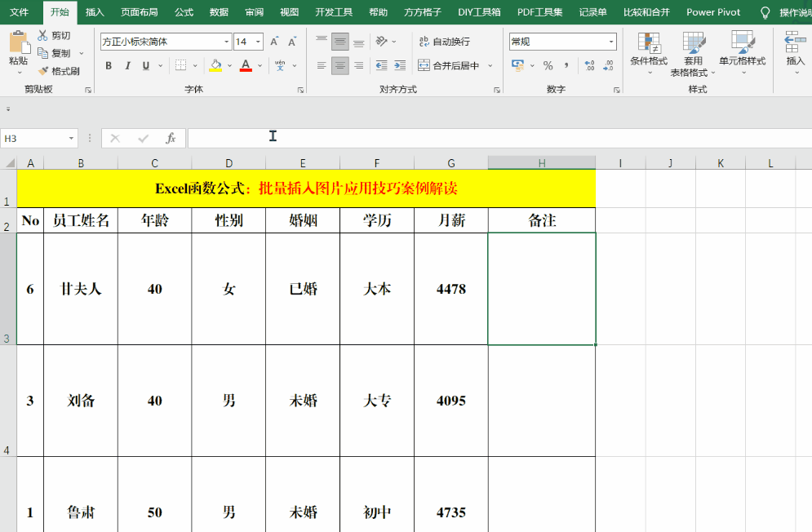Switch to the 公式 tab
The width and height of the screenshot is (812, 532).
click(184, 12)
